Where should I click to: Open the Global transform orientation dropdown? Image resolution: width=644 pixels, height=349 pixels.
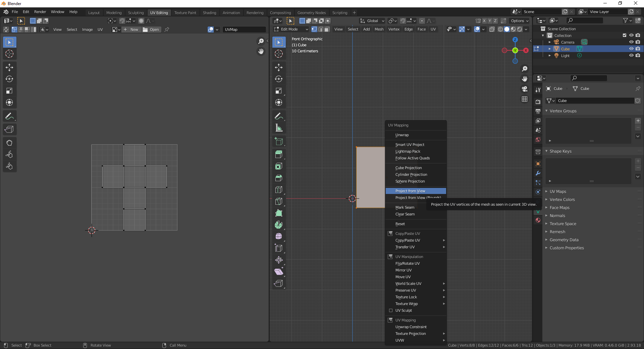pos(372,21)
